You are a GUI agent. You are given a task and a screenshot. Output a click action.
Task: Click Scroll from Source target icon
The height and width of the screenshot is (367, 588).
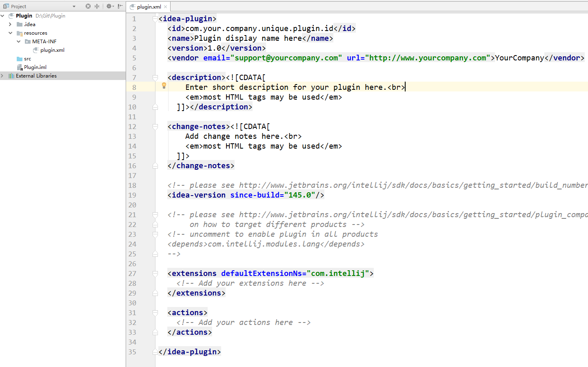[88, 6]
